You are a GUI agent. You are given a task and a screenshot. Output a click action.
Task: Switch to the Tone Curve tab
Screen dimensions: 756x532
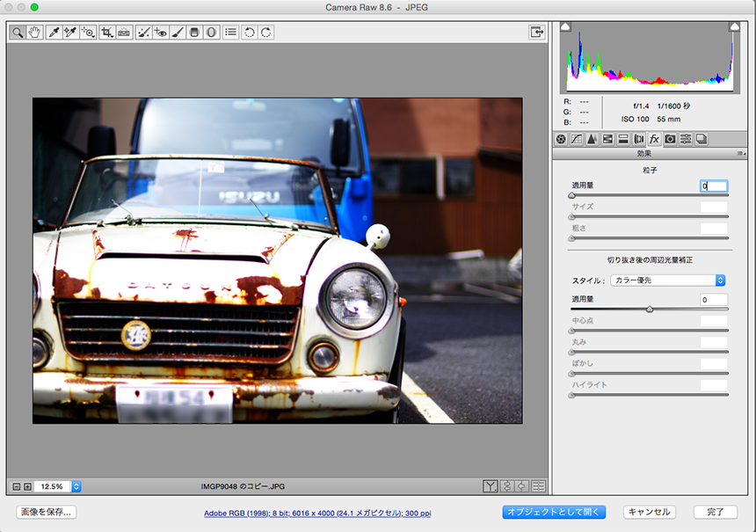[576, 140]
